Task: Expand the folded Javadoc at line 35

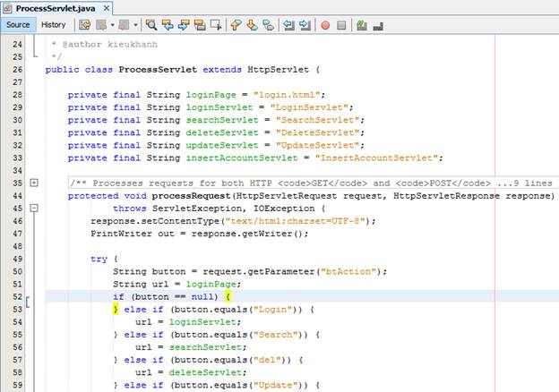Action: pyautogui.click(x=34, y=183)
